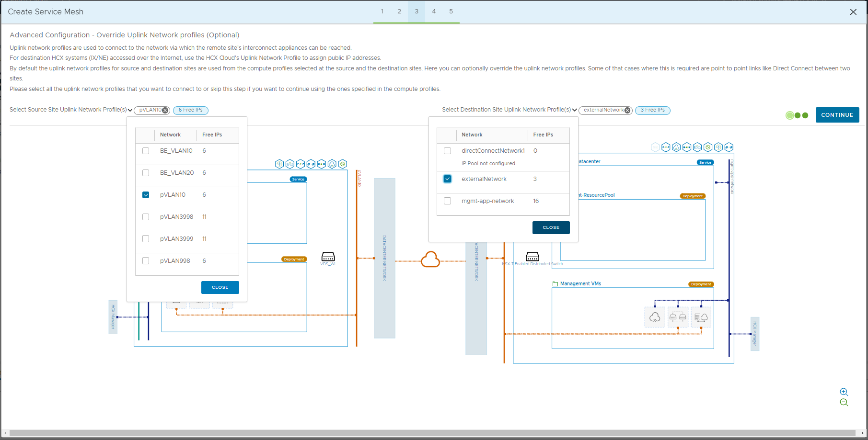Go to wizard step 2
The image size is (868, 440).
(399, 11)
